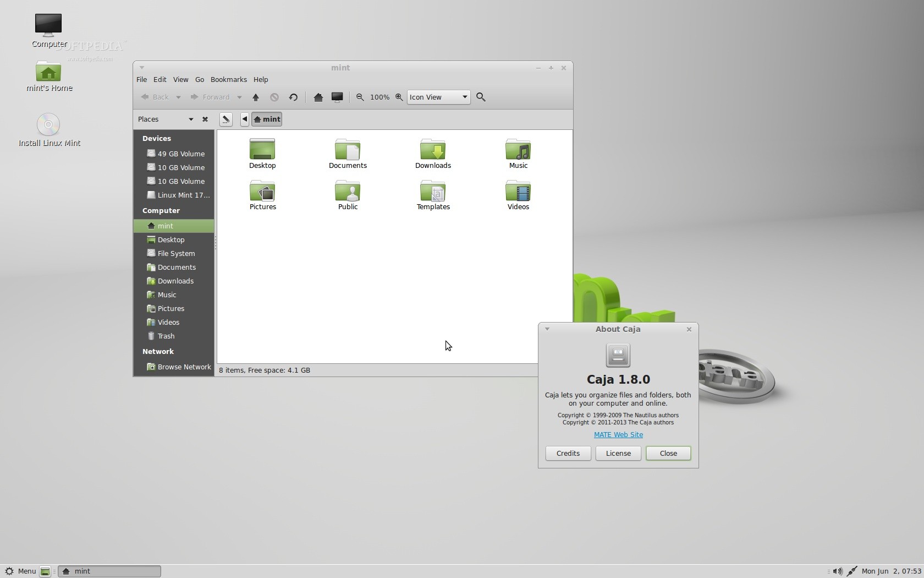Screen dimensions: 924x578
Task: Open the Edit menu
Action: 160,80
